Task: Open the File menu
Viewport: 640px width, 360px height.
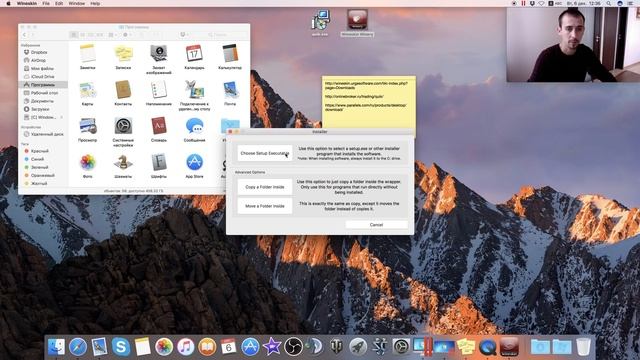Action: tap(46, 3)
